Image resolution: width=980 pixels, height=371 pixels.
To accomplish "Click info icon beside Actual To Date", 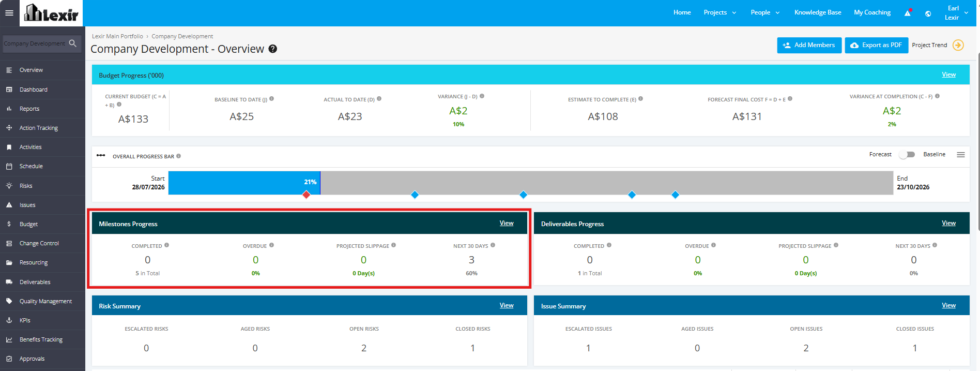I will point(379,99).
